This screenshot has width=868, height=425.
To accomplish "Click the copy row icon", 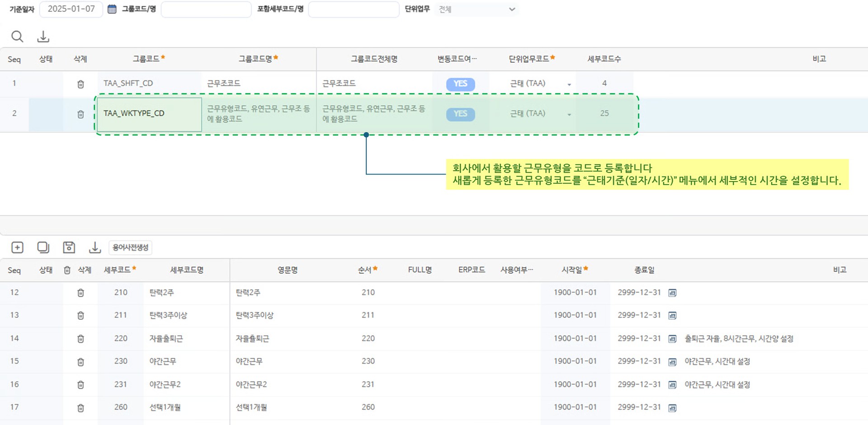I will (43, 248).
